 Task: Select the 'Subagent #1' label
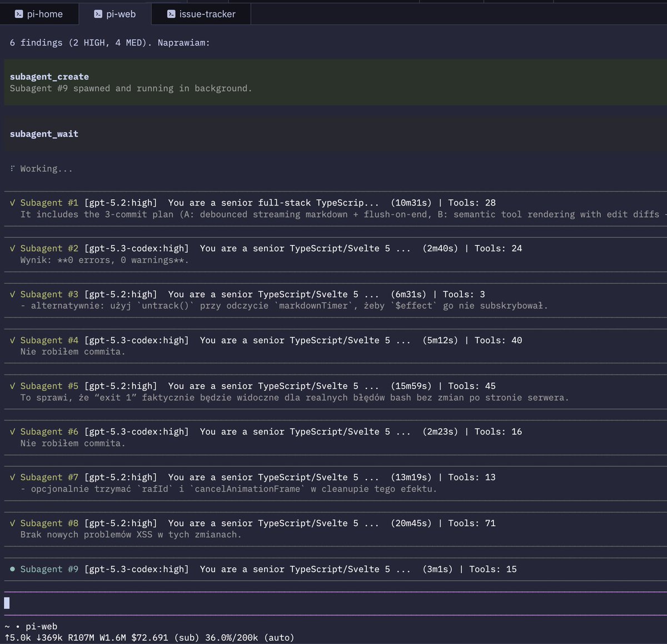[x=49, y=203]
